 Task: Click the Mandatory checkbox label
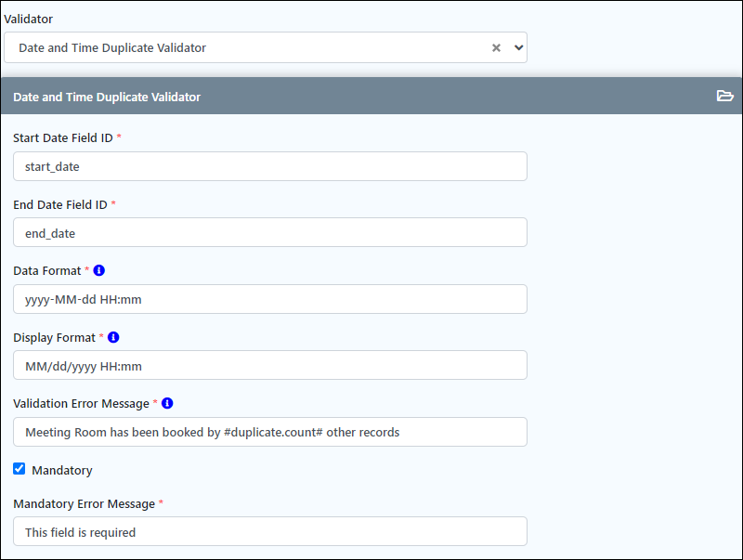pos(62,471)
